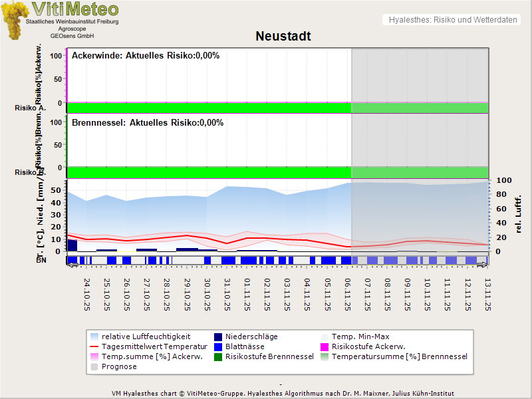
Task: Click the VitiMeteo title text
Action: click(x=75, y=9)
